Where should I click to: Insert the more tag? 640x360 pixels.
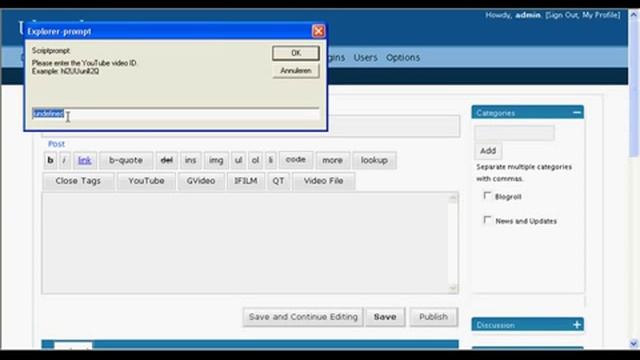click(x=332, y=160)
